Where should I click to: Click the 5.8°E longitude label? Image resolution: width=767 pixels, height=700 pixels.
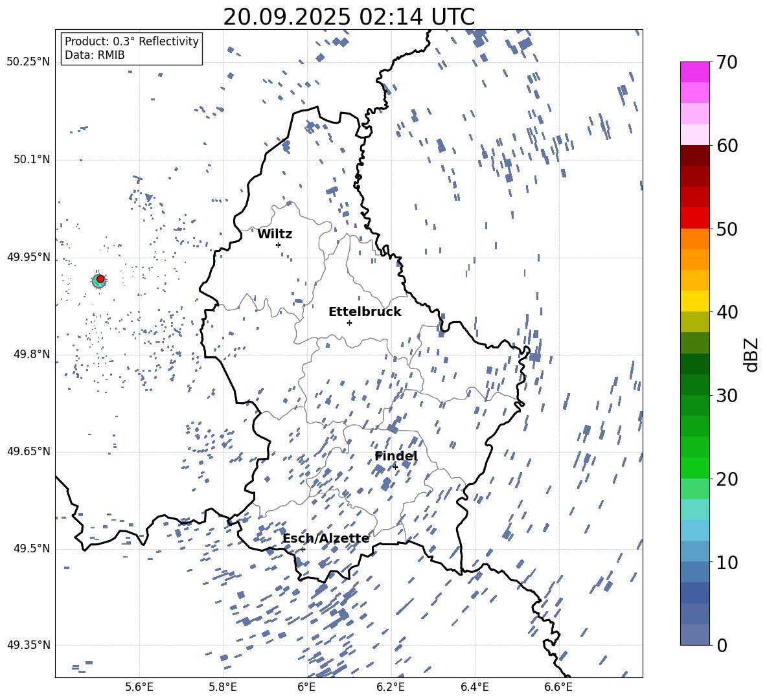(223, 688)
